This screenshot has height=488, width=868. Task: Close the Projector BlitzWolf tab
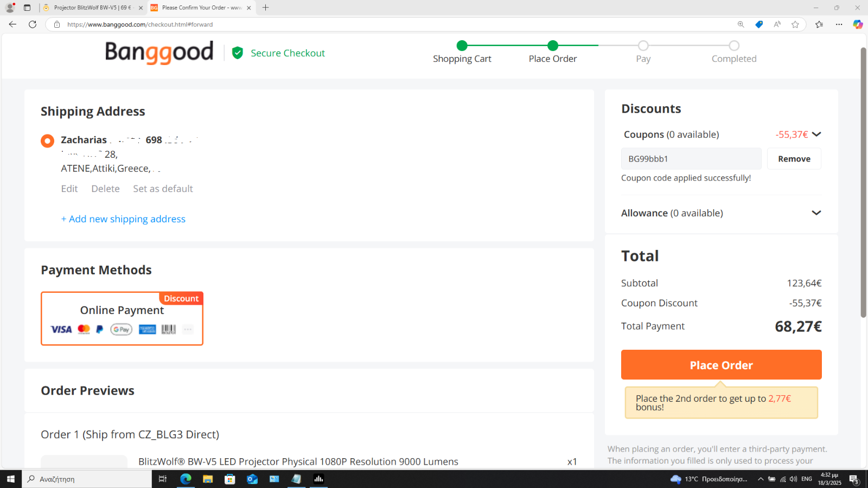[141, 8]
